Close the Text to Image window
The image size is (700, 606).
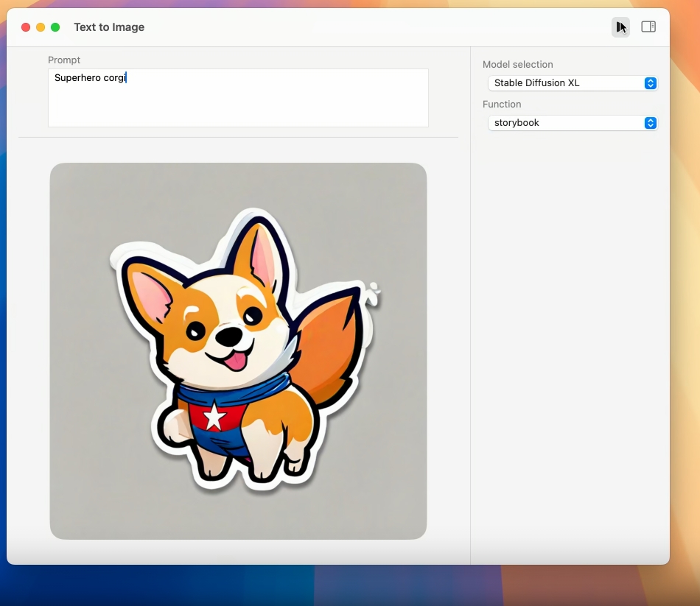(x=26, y=27)
